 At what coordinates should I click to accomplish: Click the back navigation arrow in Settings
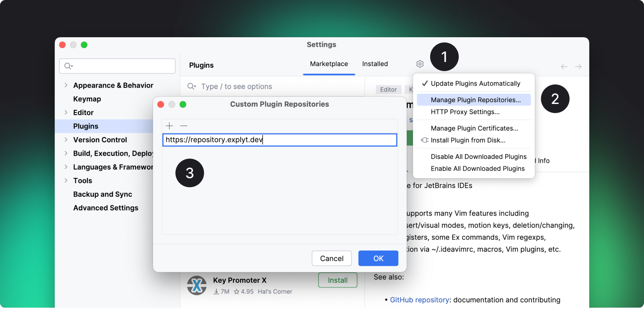pos(564,67)
